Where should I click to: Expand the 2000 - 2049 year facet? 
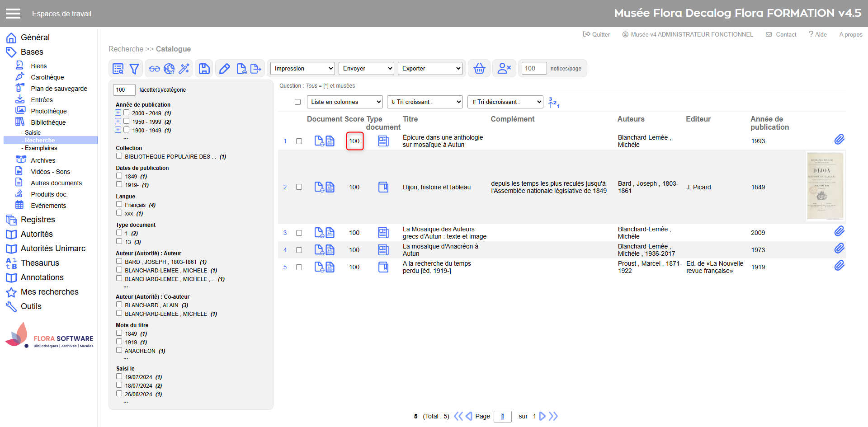pos(118,113)
